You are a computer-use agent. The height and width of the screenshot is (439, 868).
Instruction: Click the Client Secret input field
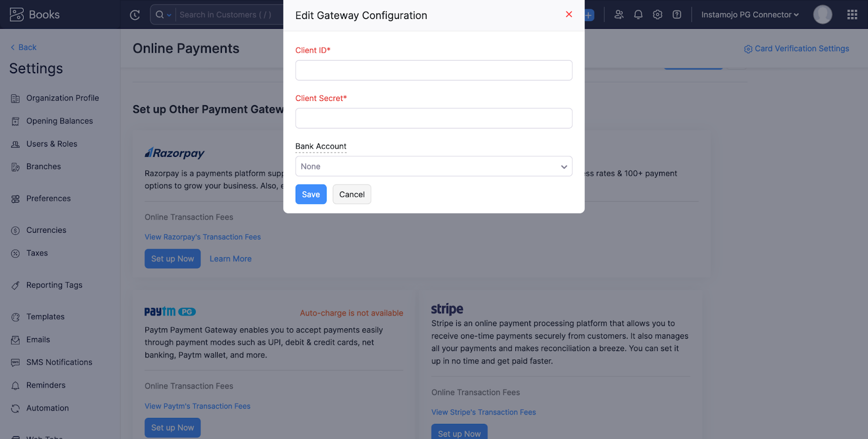click(433, 118)
